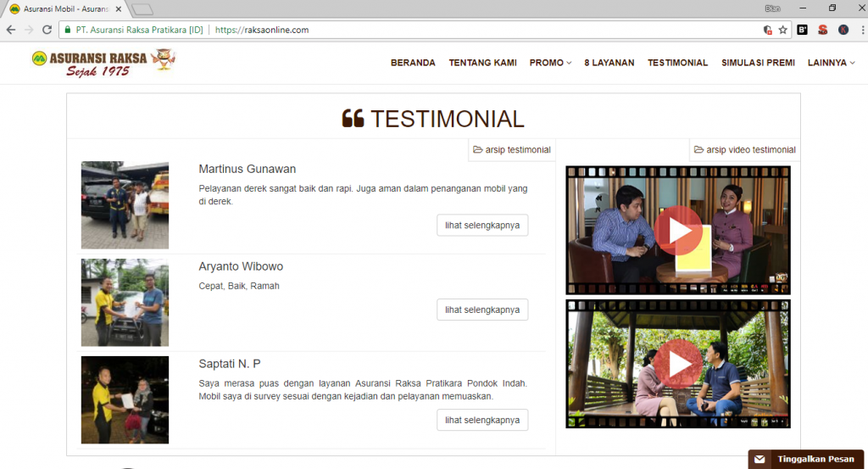Click the Tinggalkan Pesan chat button

tap(806, 459)
